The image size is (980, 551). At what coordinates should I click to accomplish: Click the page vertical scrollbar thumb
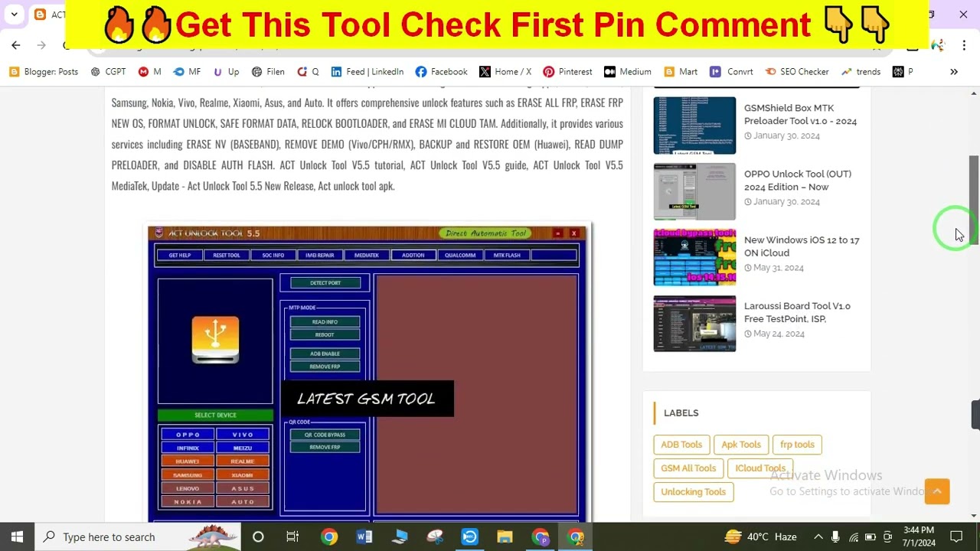974,201
